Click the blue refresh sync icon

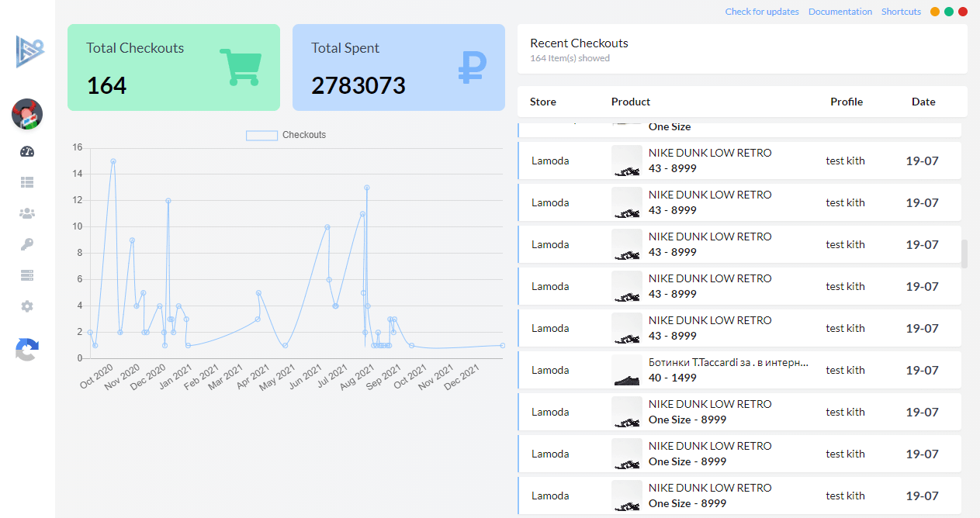pos(27,350)
